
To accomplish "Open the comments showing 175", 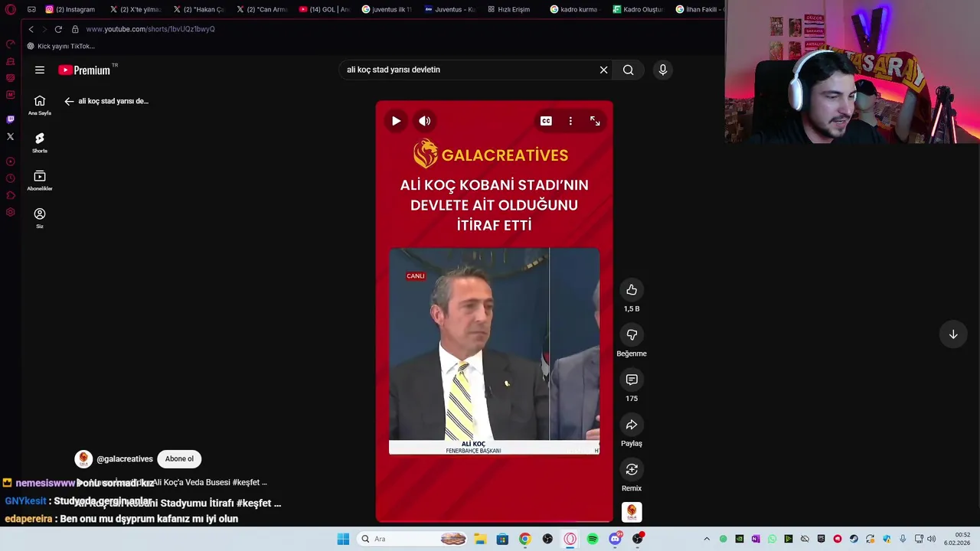I will [632, 380].
